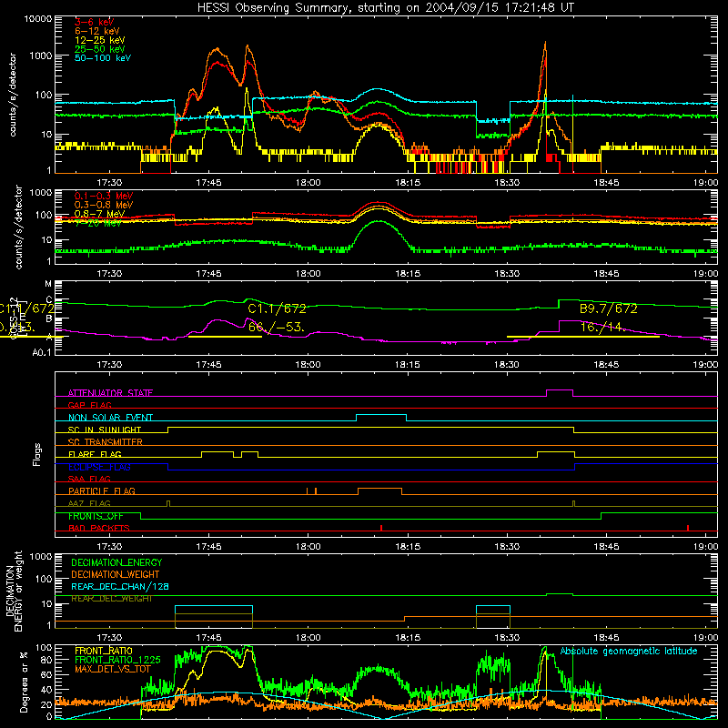Viewport: 728px width, 728px height.
Task: Click the Flags axis label
Action: pos(36,454)
